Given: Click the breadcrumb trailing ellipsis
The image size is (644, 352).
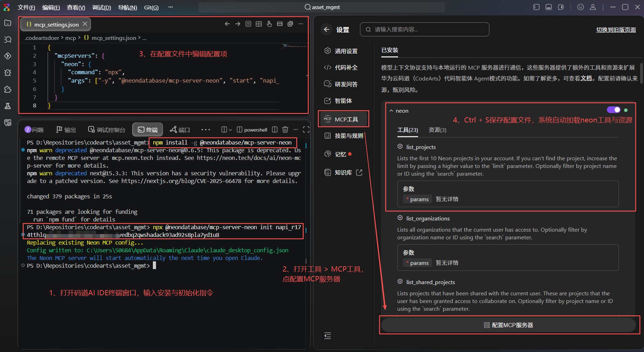Looking at the screenshot, I should click(144, 38).
